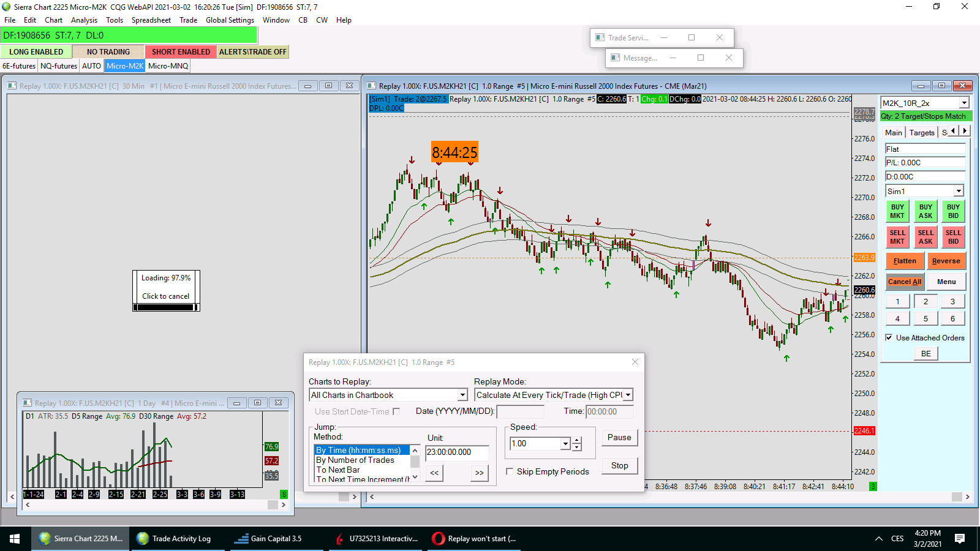Open the Windows notification center
Image resolution: width=980 pixels, height=551 pixels.
pyautogui.click(x=960, y=539)
